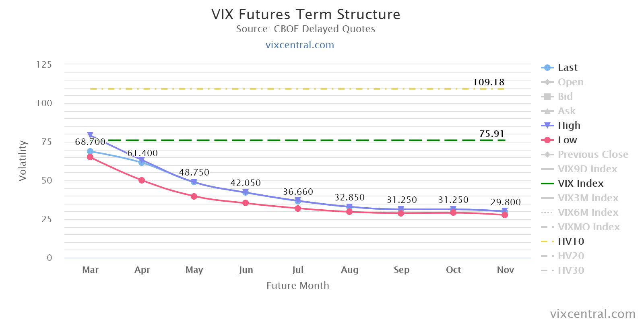Show the VIX6M Index legend entry
Screen dimensions: 644x322
pos(588,213)
